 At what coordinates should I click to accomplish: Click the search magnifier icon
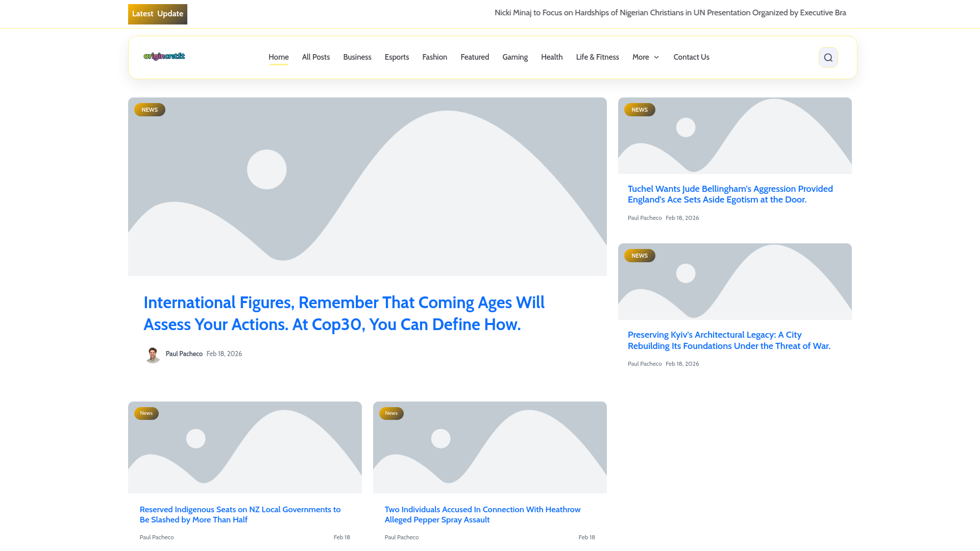[x=828, y=58]
